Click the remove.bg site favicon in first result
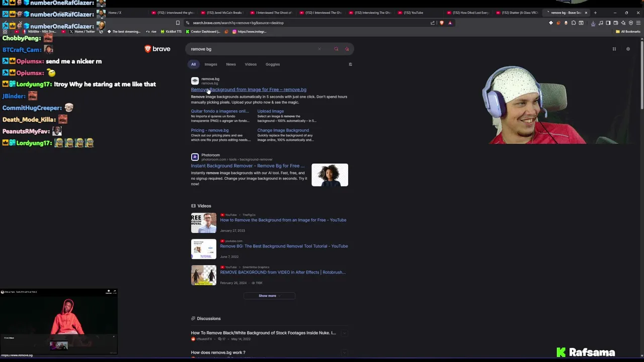644x362 pixels. point(195,80)
